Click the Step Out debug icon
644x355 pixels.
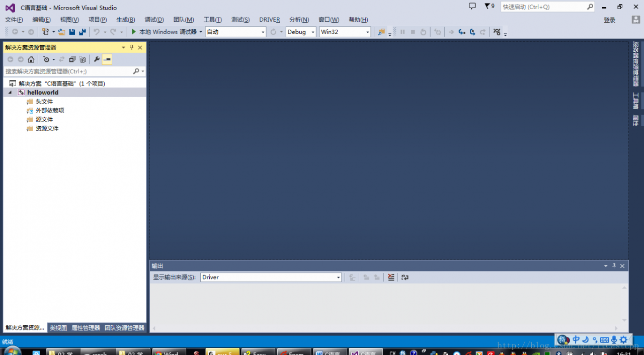coord(482,32)
